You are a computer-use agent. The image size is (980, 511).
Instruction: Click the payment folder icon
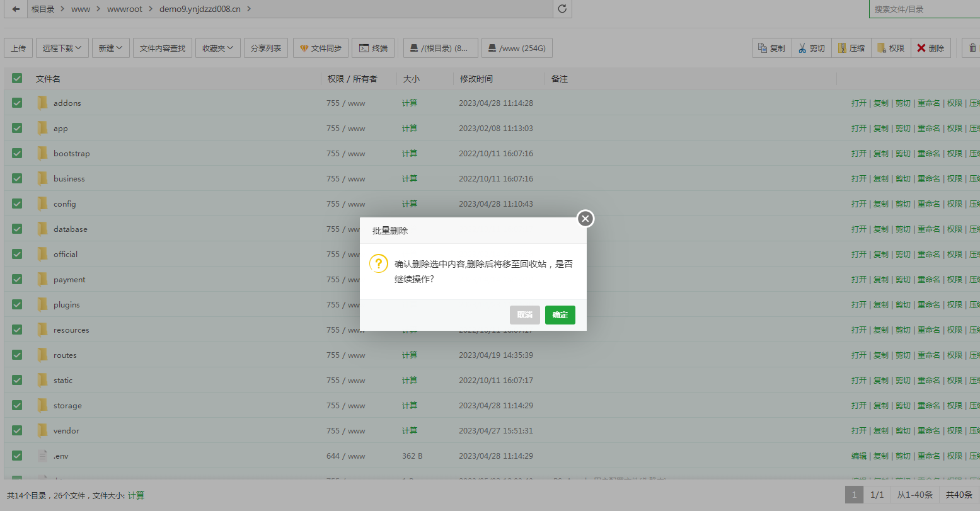42,279
